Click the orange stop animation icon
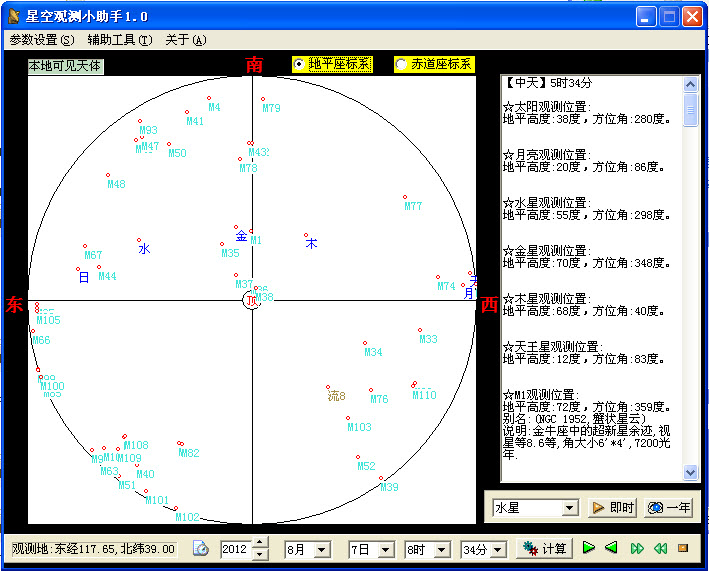Viewport: 709px width, 571px height. click(683, 548)
